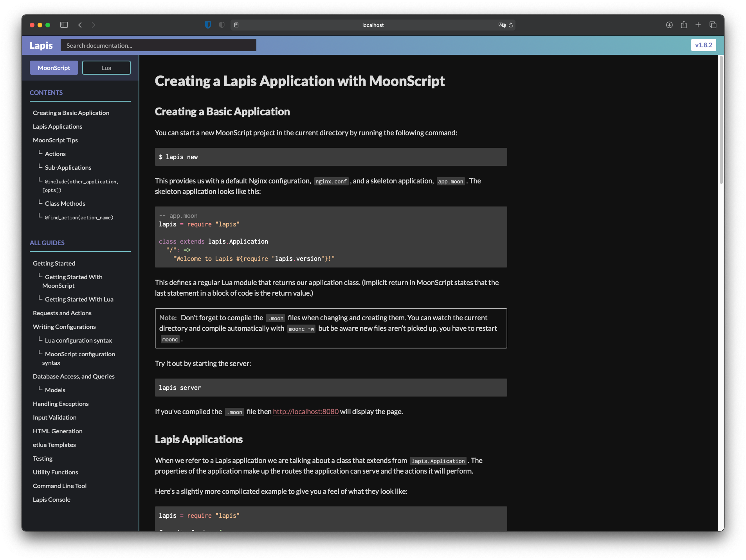Click the page vertical scrollbar
The width and height of the screenshot is (746, 560).
[721, 120]
